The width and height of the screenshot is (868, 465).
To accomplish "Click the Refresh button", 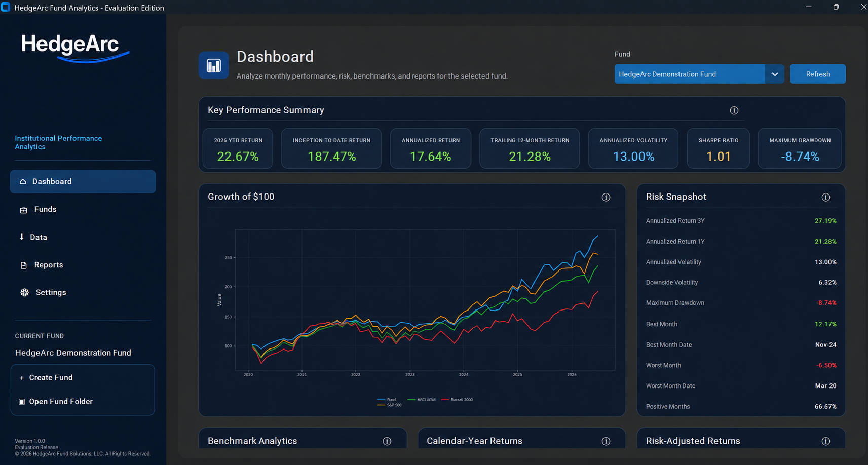I will 817,74.
